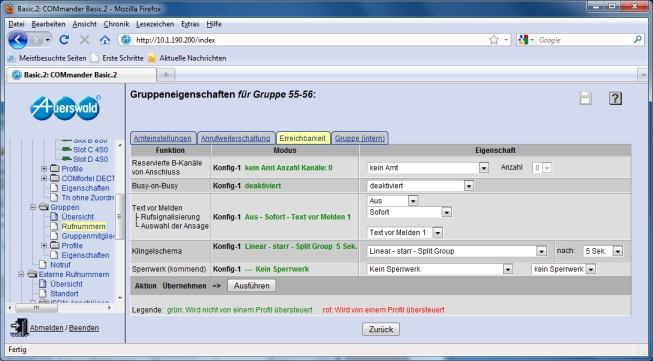Open Klingelschema Linear starr dropdown
Screen dimensions: 653x361
(x=456, y=251)
